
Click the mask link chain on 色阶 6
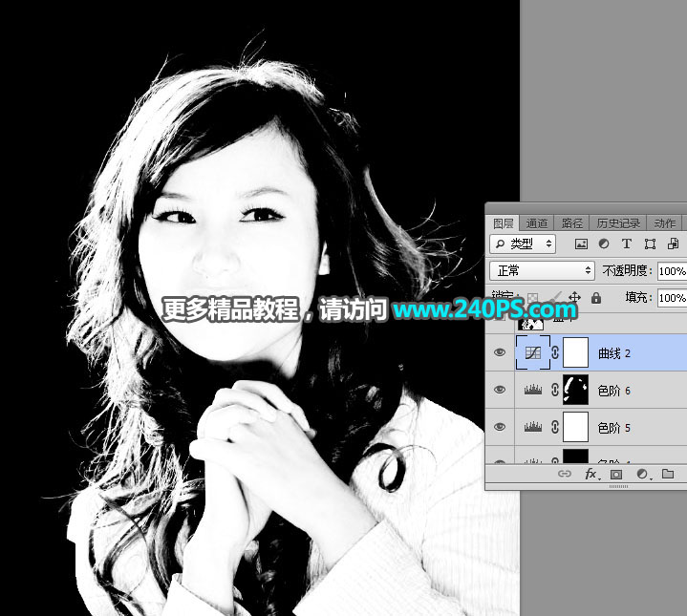[555, 390]
